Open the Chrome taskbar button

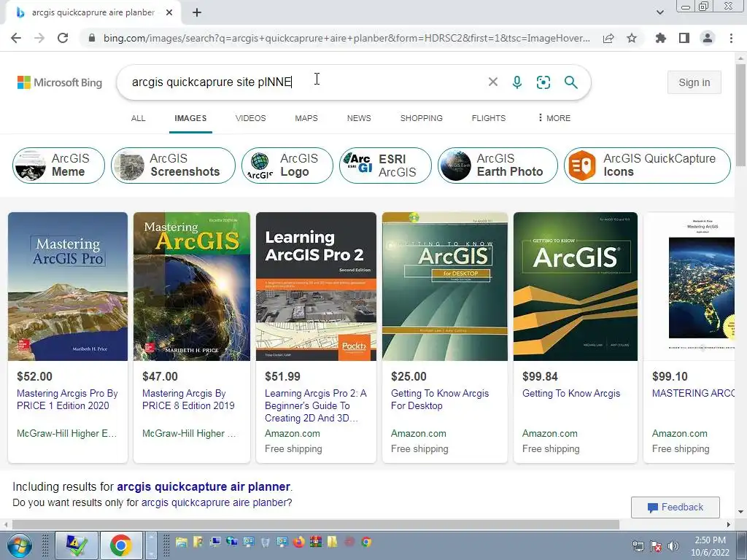[x=121, y=545]
